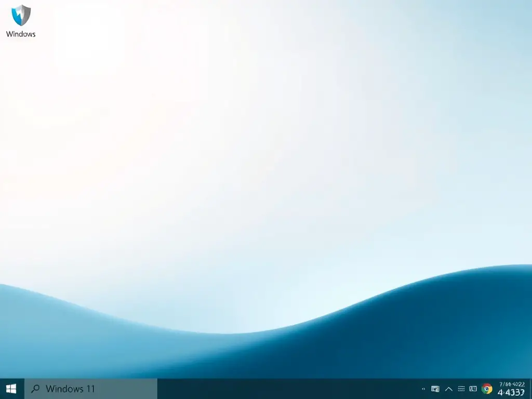This screenshot has height=399, width=532.
Task: Click the tray icon next to Chrome
Action: click(x=473, y=389)
